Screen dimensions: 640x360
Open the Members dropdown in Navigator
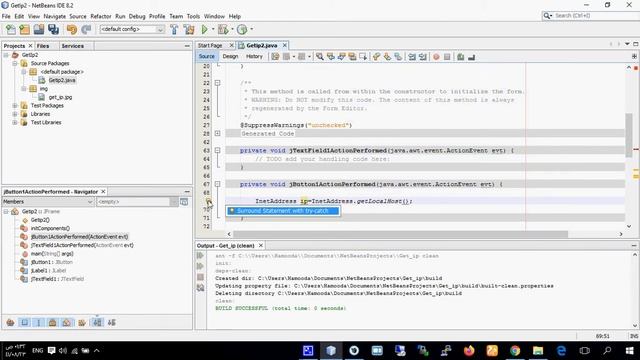pyautogui.click(x=48, y=202)
